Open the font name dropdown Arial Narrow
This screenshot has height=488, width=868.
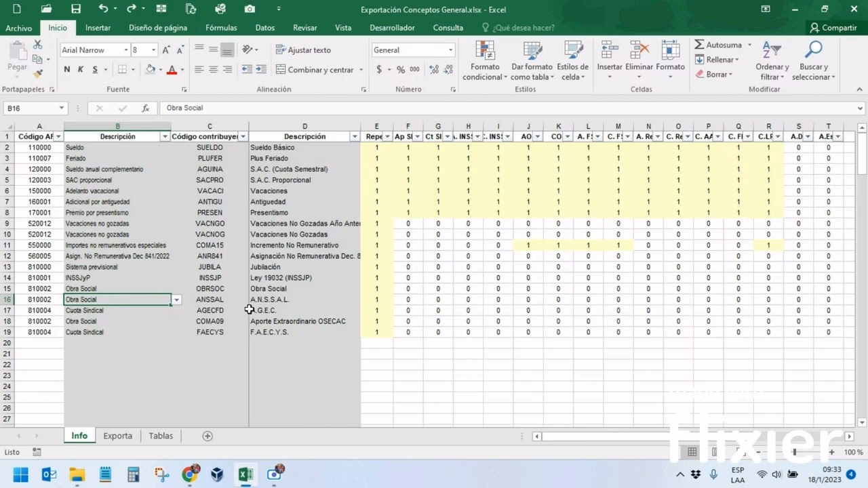pyautogui.click(x=125, y=50)
